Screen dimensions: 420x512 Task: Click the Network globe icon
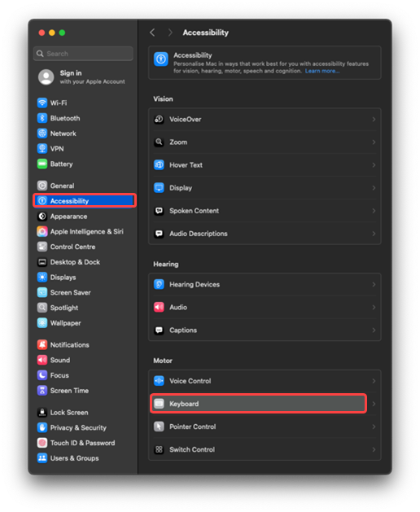(x=42, y=133)
